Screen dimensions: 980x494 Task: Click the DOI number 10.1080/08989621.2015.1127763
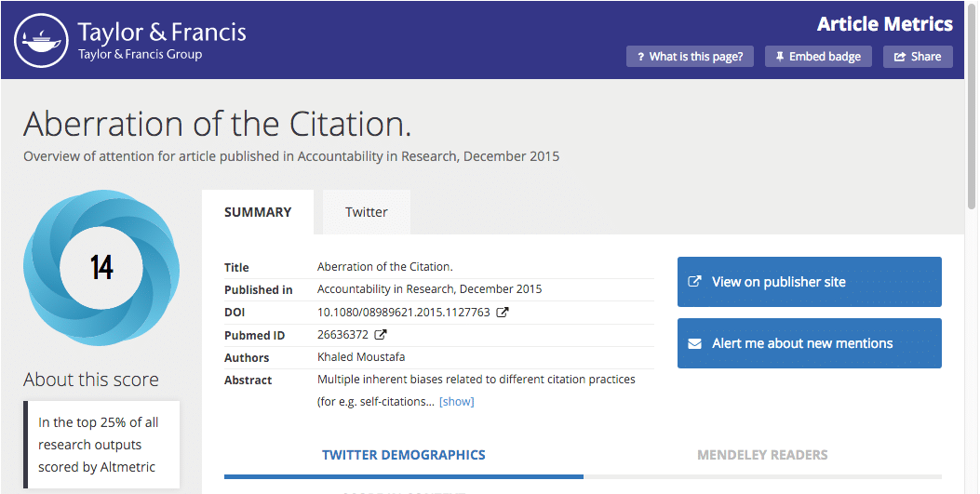pos(404,313)
